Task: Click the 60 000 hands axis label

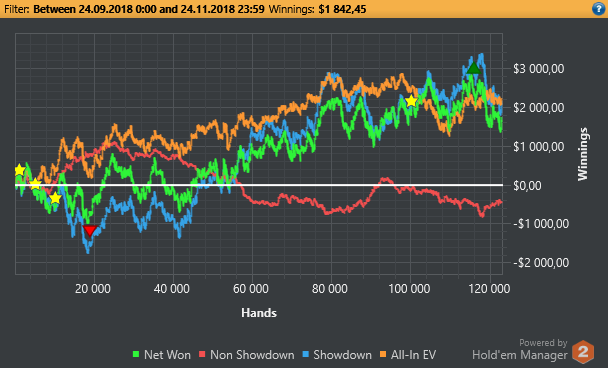Action: (251, 289)
